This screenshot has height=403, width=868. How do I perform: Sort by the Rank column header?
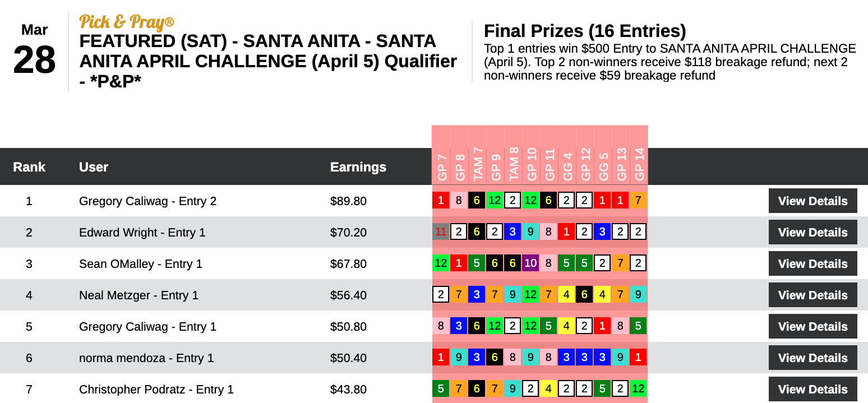click(x=29, y=166)
